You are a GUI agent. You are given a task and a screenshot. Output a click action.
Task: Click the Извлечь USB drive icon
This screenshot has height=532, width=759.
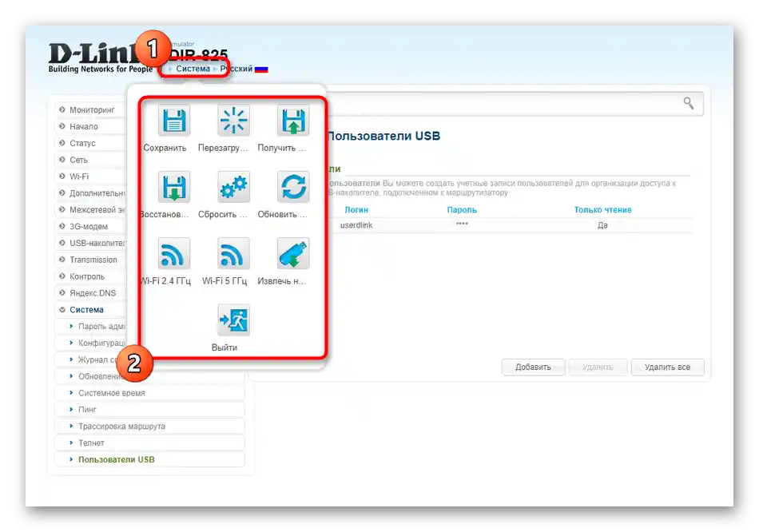[x=293, y=253]
